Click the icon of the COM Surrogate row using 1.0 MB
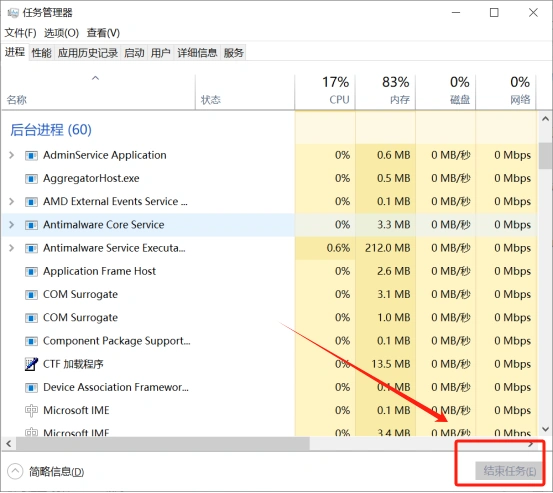This screenshot has height=493, width=553. pos(31,318)
